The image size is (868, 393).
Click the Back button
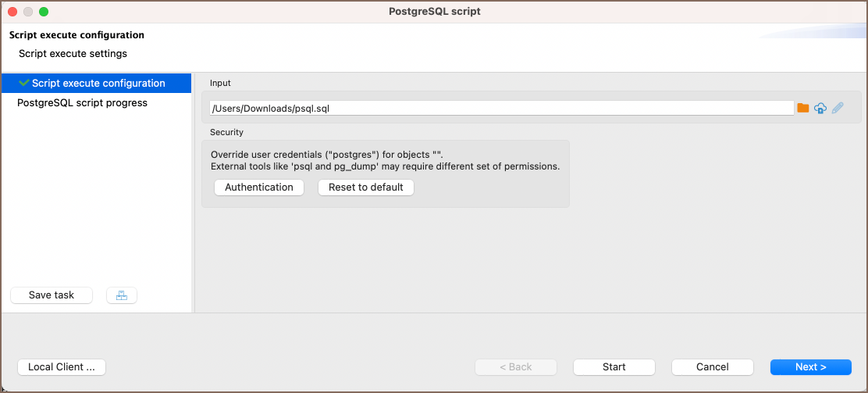pyautogui.click(x=516, y=367)
